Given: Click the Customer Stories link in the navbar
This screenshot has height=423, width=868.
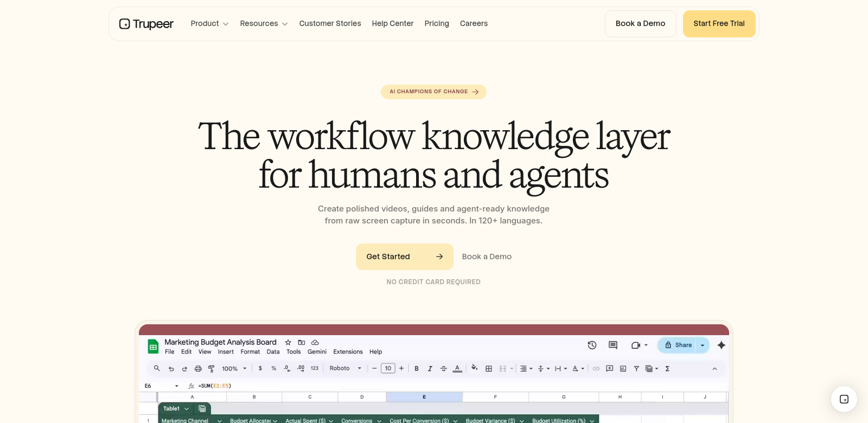Looking at the screenshot, I should 330,24.
